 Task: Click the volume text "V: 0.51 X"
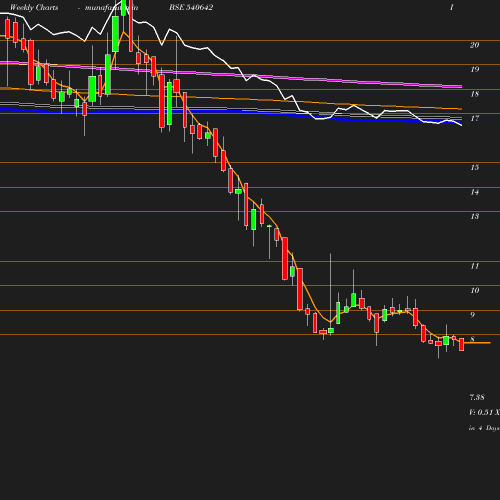pyautogui.click(x=484, y=412)
